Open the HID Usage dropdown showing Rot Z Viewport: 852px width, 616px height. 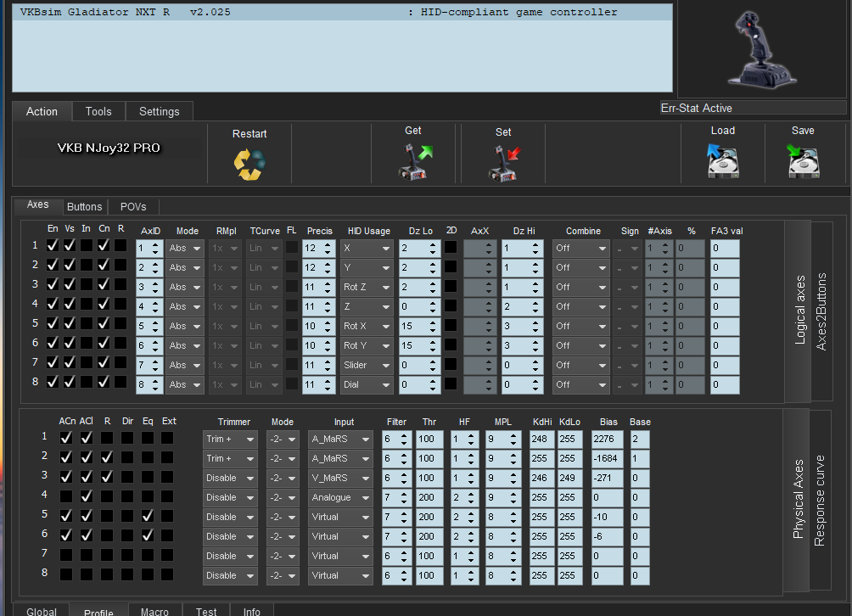367,287
